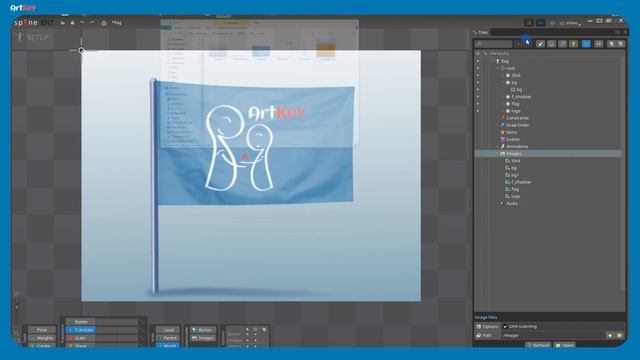Select the Draw Order tree node

click(x=518, y=125)
